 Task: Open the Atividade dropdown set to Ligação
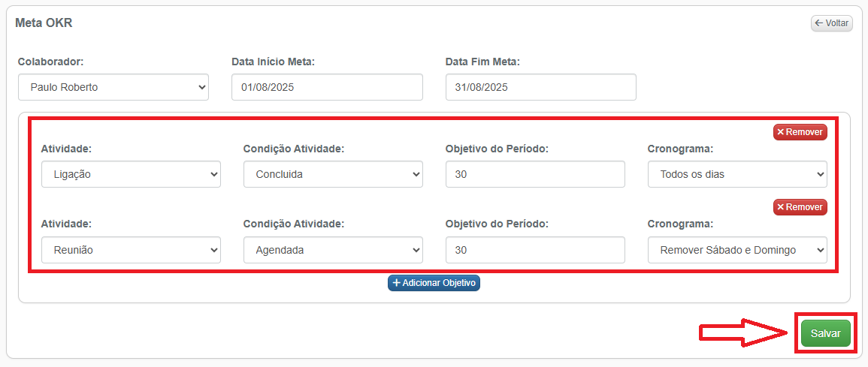131,174
